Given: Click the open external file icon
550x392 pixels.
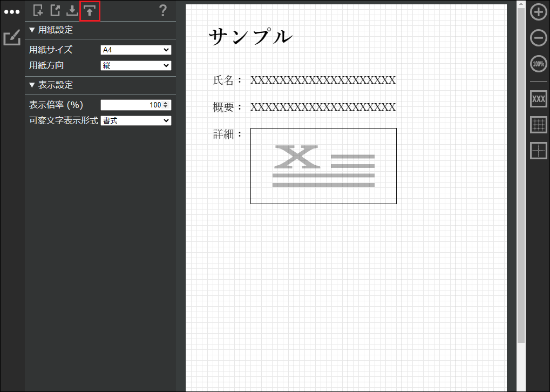Looking at the screenshot, I should click(x=55, y=11).
